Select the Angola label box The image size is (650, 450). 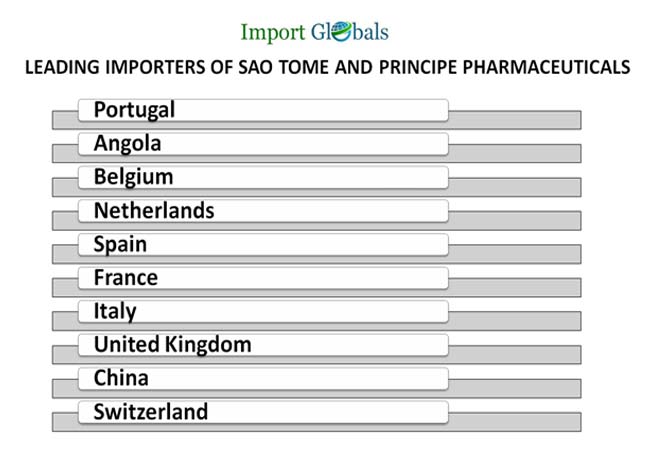coord(263,143)
